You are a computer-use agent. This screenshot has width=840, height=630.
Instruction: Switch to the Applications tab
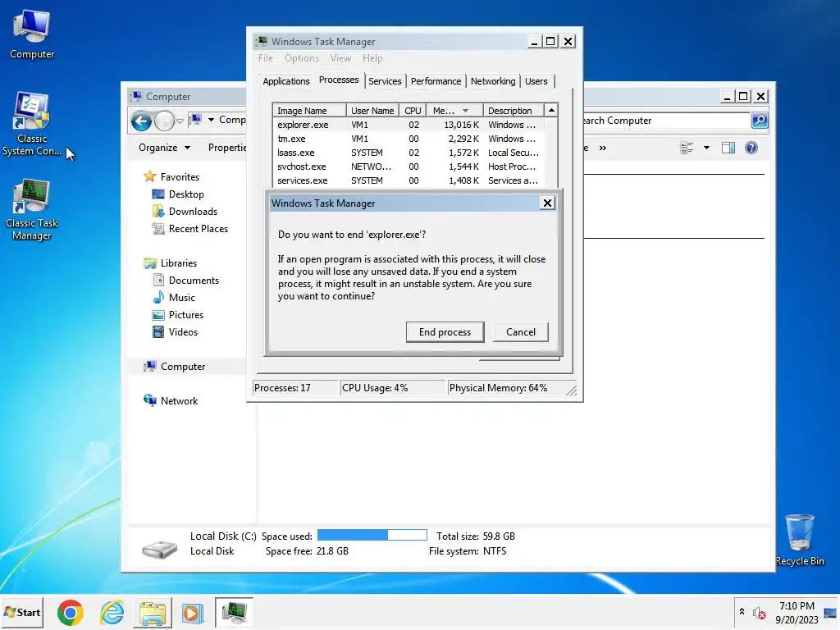[286, 81]
